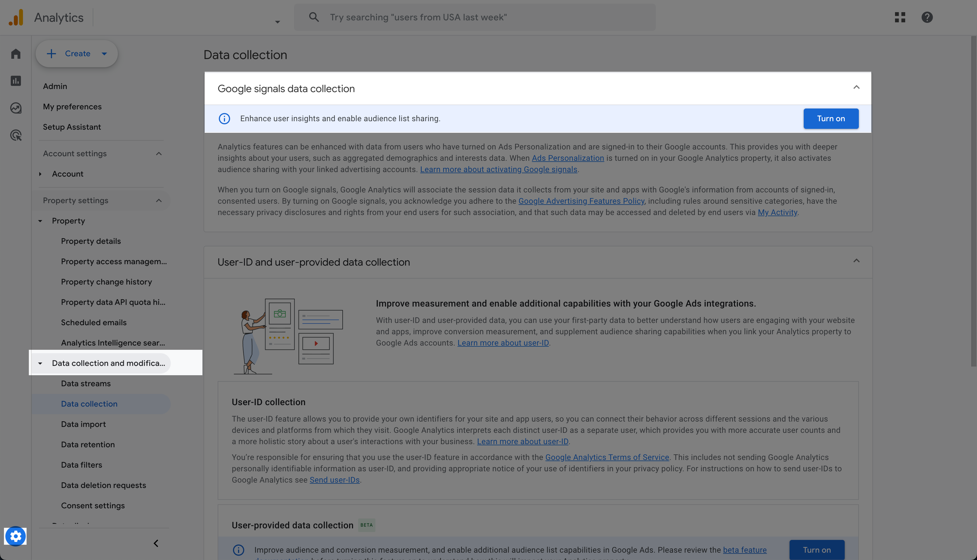
Task: Turn on User-provided data collection
Action: 817,550
